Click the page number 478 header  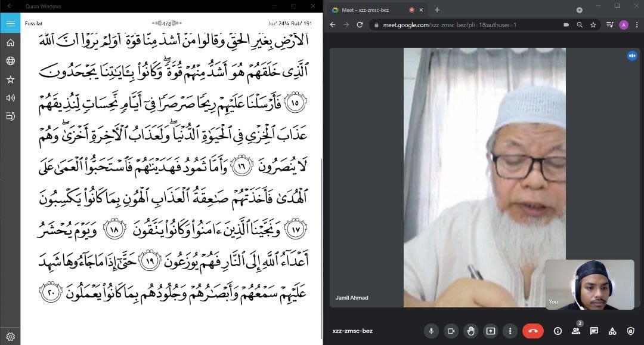pos(166,23)
